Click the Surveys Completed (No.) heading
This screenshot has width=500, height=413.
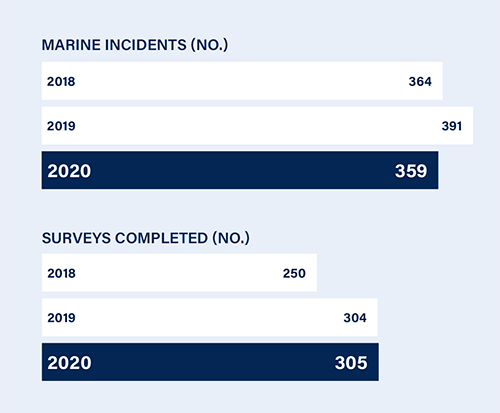145,238
